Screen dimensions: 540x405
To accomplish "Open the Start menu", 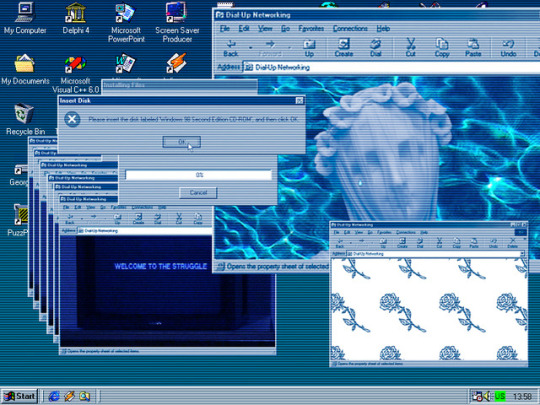I will tap(19, 396).
